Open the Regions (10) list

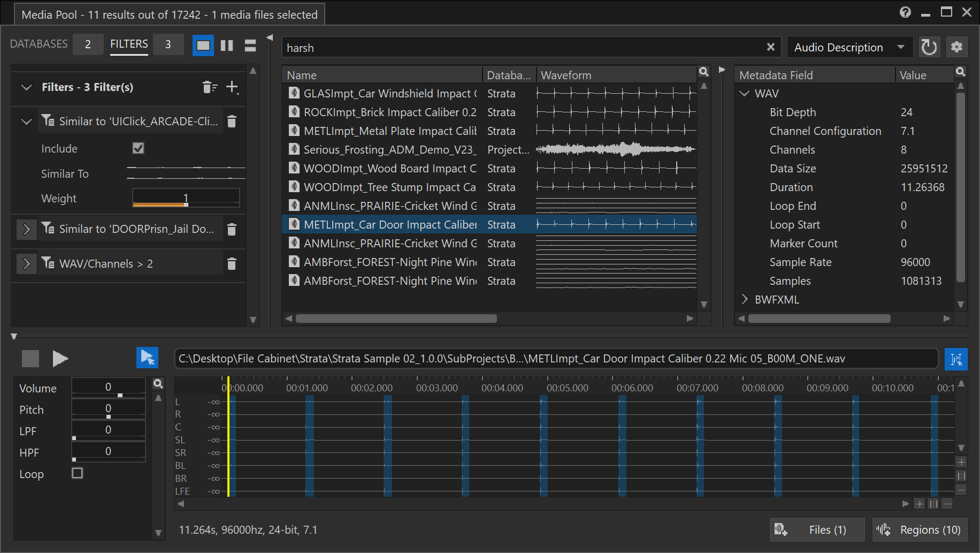pyautogui.click(x=920, y=529)
